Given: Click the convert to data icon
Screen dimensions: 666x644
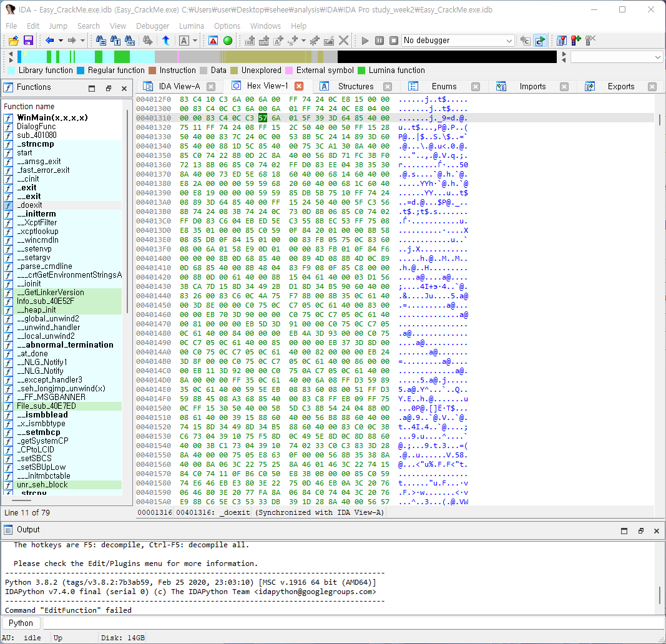Looking at the screenshot, I should [264, 41].
